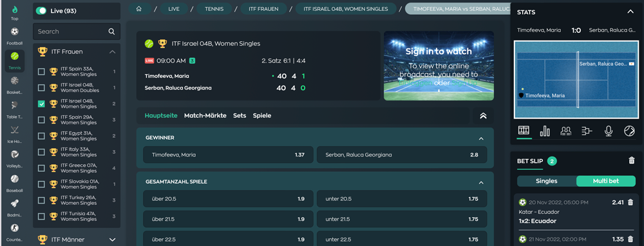Select the Multi bet tab

pyautogui.click(x=606, y=181)
